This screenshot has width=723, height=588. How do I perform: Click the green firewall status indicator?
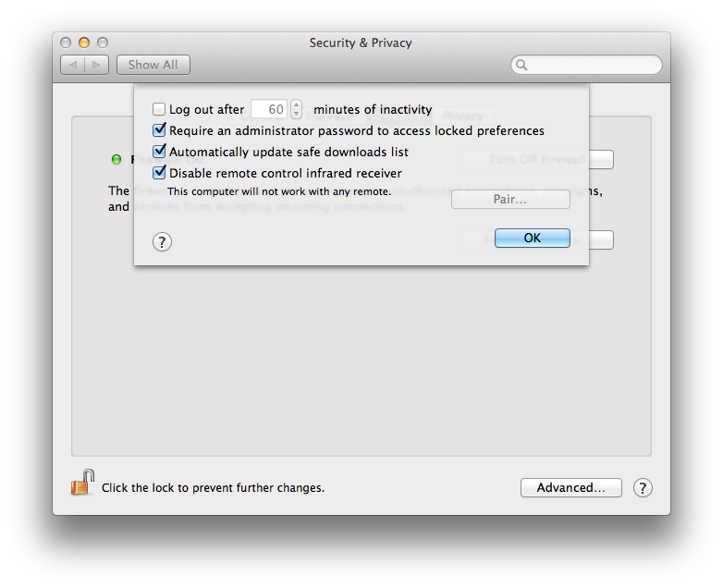pos(116,160)
